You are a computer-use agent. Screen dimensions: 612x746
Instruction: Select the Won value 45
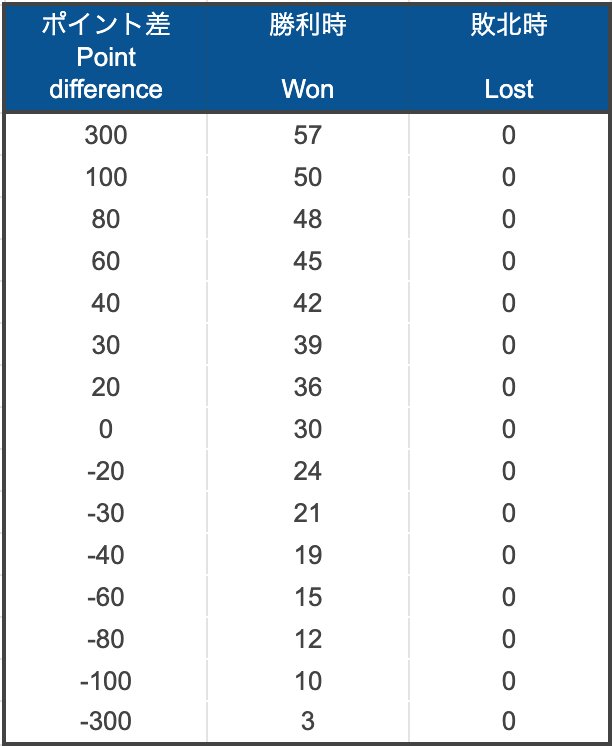tap(308, 261)
